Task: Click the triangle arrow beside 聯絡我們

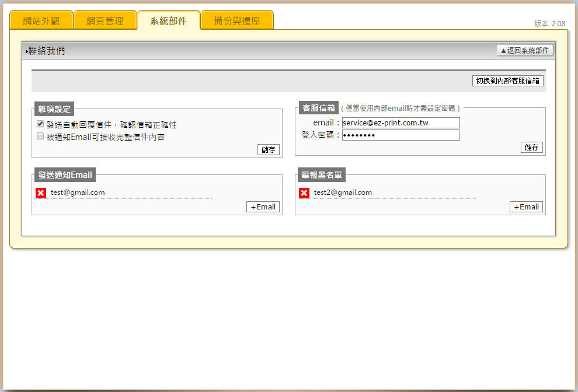Action: point(26,51)
